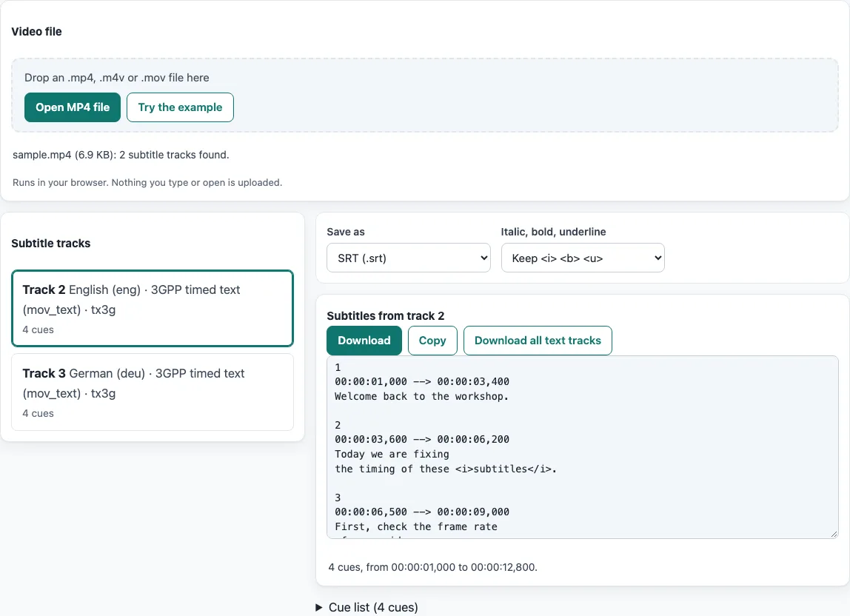Viewport: 850px width, 616px height.
Task: Click the 'First, check the frame rate' line
Action: pos(416,526)
